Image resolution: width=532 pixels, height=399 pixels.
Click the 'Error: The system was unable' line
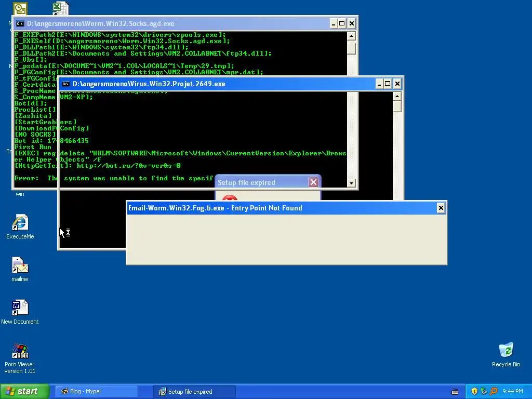click(x=114, y=178)
